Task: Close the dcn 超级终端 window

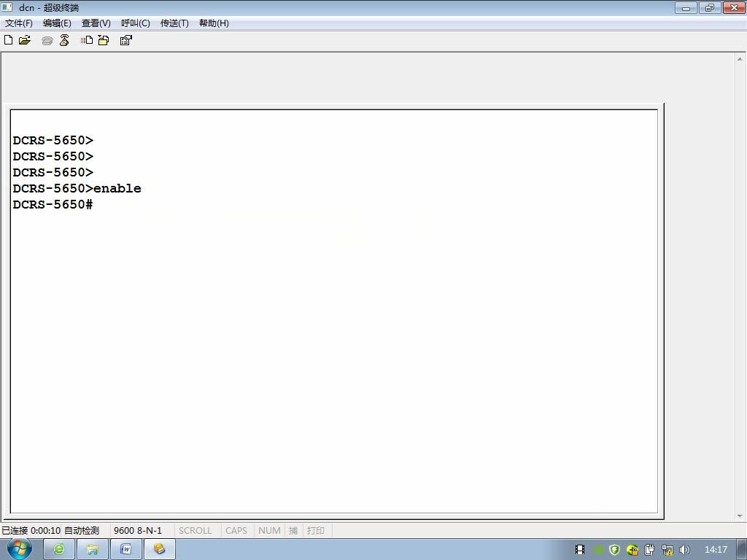Action: click(734, 7)
